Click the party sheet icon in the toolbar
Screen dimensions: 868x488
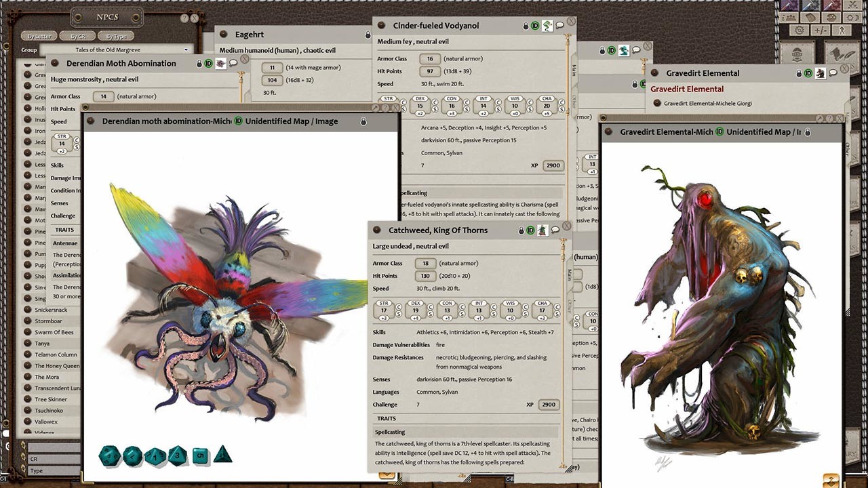(788, 18)
